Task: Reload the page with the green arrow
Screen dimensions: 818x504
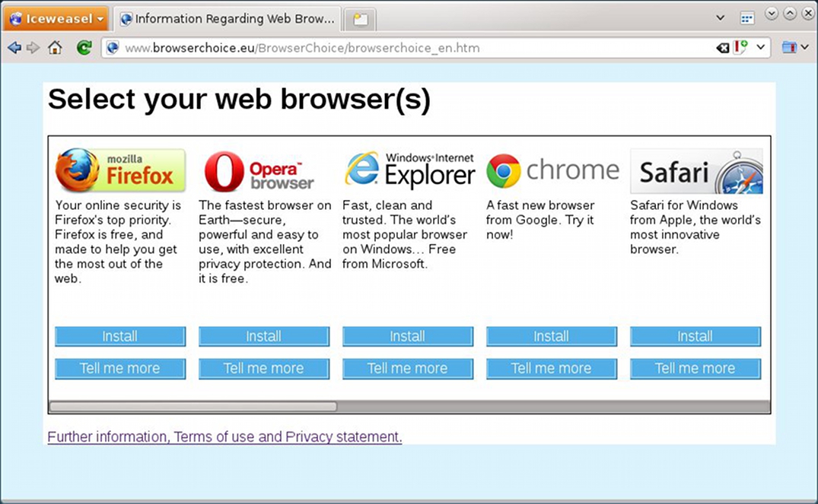Action: [x=84, y=47]
